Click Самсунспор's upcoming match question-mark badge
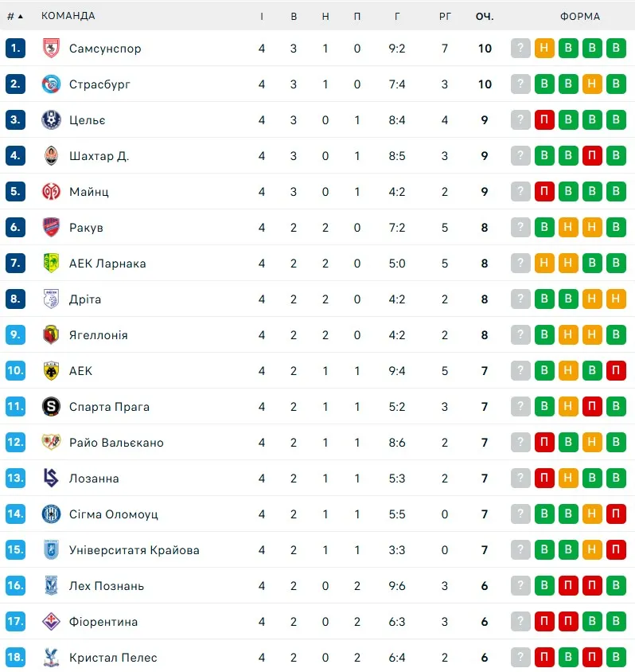The image size is (635, 672). point(520,49)
